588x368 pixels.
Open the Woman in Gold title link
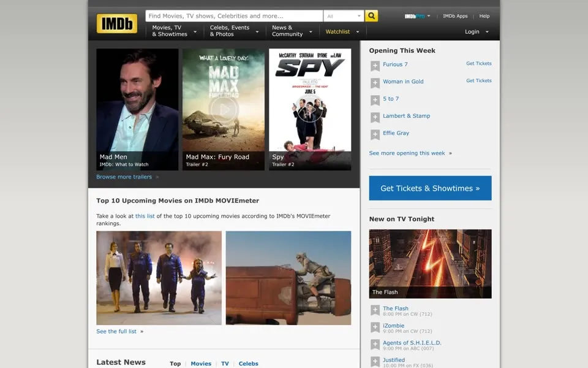coord(403,82)
